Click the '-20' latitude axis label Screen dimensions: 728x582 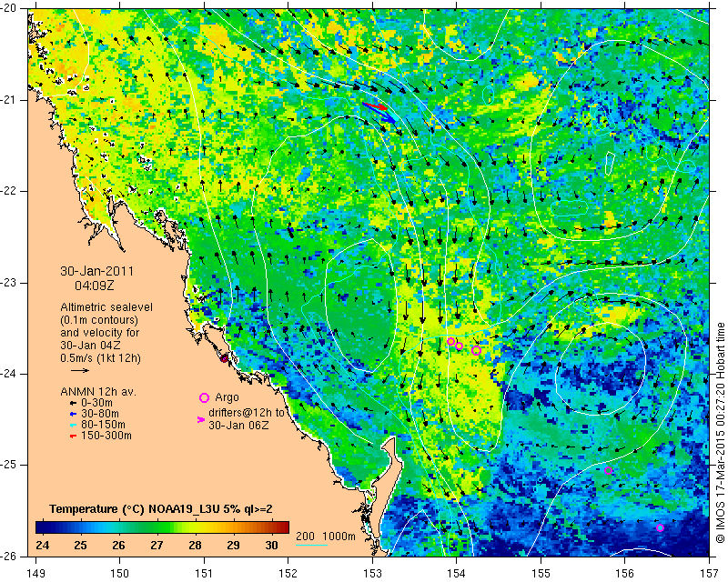(x=9, y=8)
